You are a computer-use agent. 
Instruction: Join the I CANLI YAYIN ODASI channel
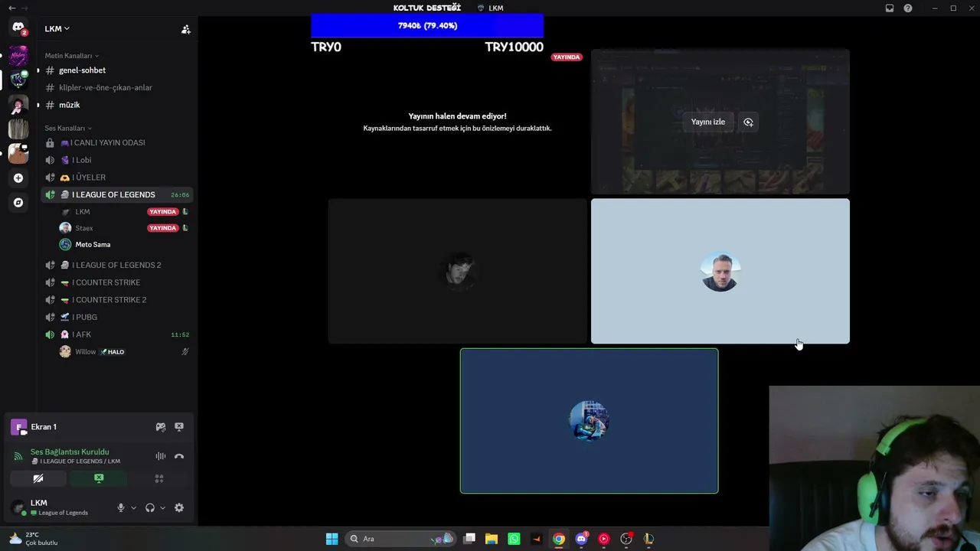(x=117, y=142)
